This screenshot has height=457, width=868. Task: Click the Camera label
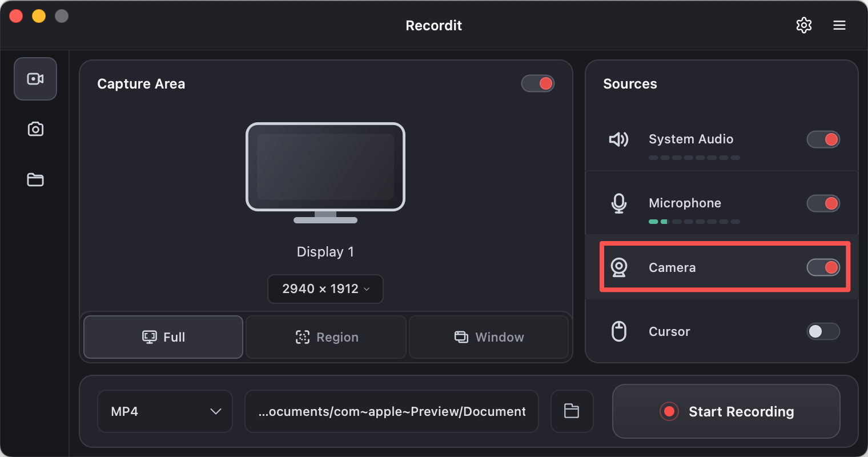(x=672, y=267)
